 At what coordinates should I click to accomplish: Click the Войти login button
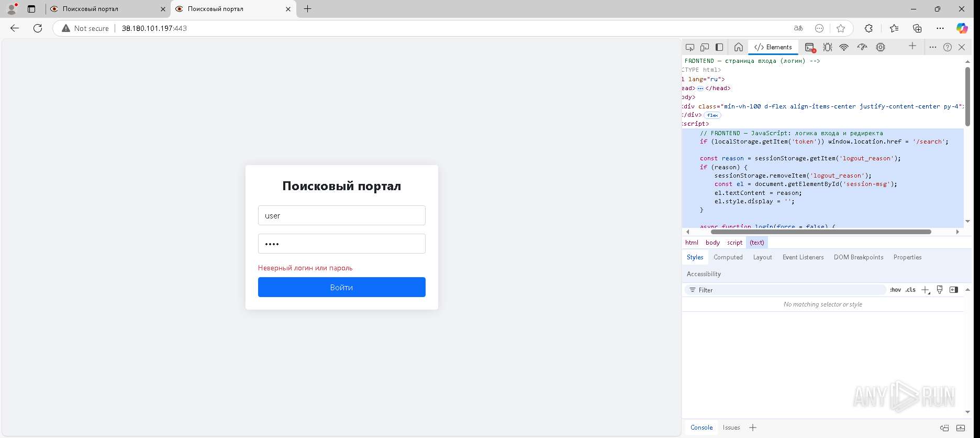341,287
